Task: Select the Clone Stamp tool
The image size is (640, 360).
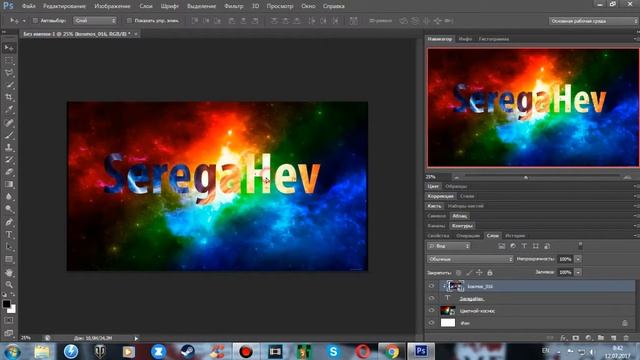Action: (x=9, y=147)
